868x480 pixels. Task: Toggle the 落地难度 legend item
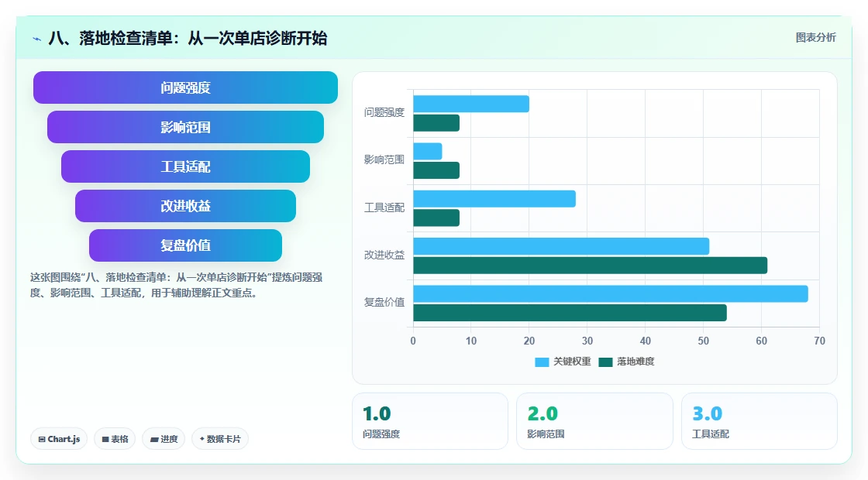(627, 362)
